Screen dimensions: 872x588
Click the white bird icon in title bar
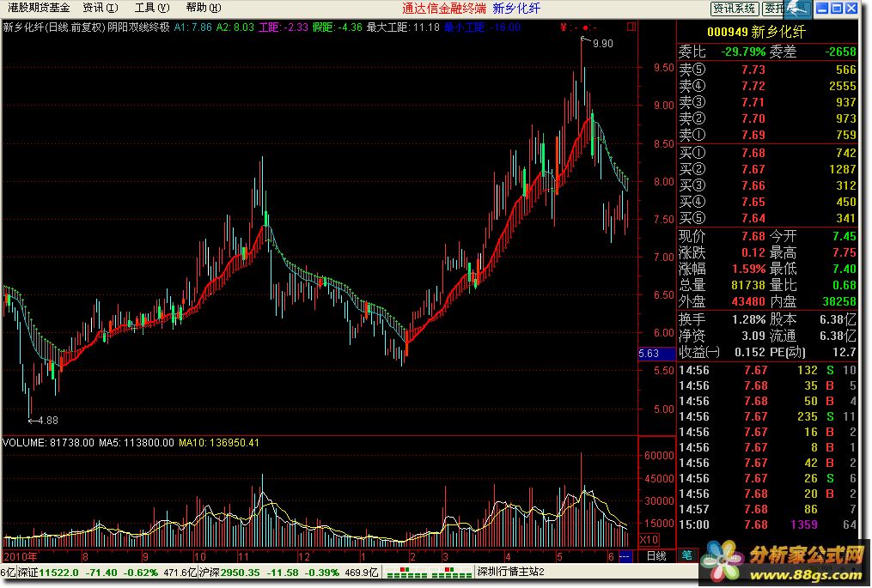tap(797, 9)
